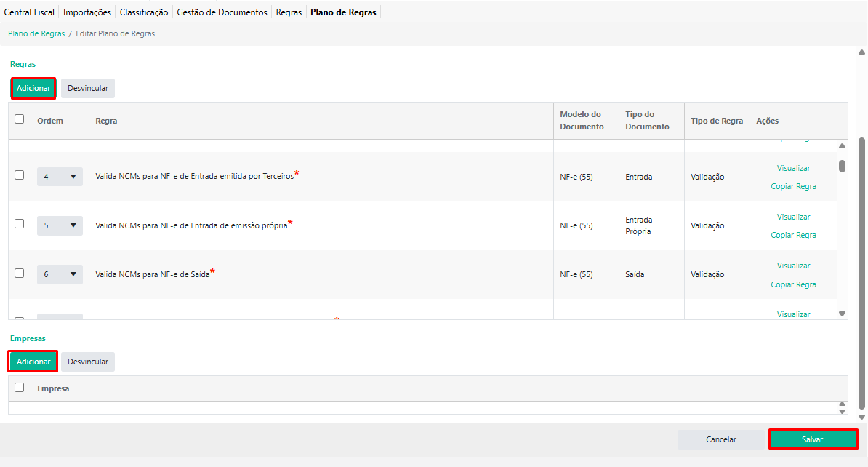Click Adicionar button in Regras section
Screen dimensions: 868x467
coord(33,88)
